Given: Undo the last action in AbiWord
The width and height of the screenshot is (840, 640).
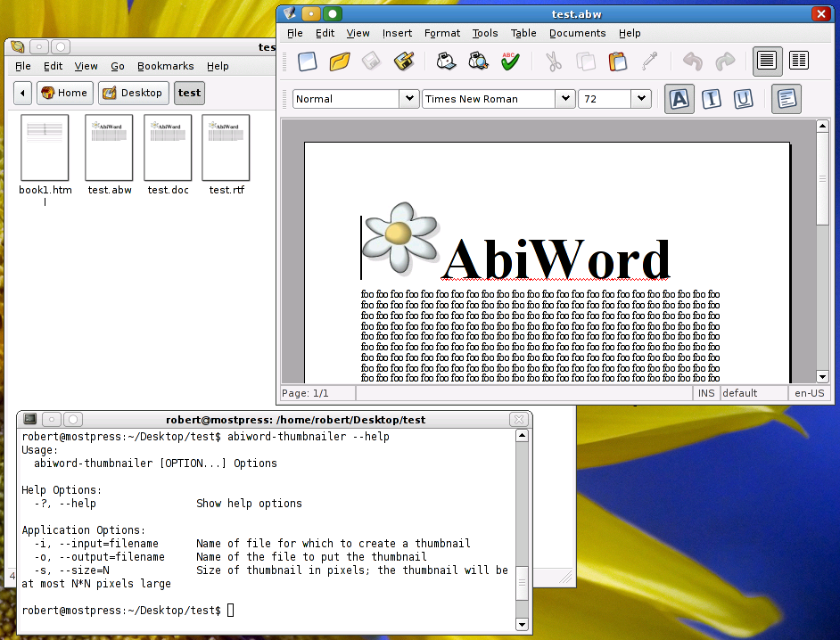Looking at the screenshot, I should click(693, 61).
